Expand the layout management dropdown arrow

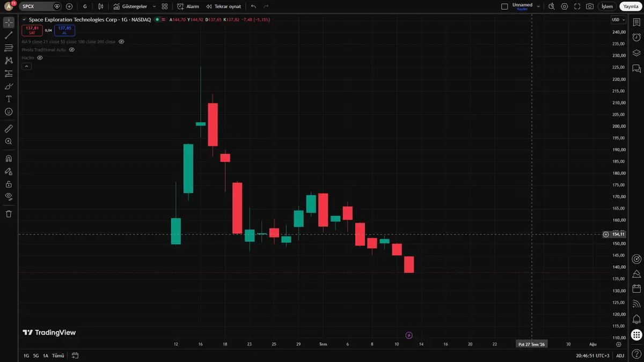(538, 6)
